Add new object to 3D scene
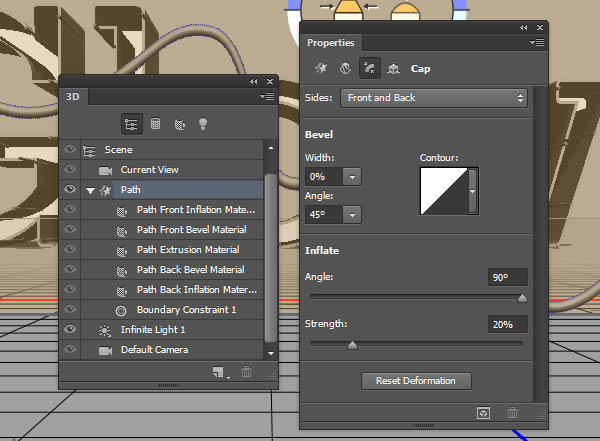 coord(217,373)
